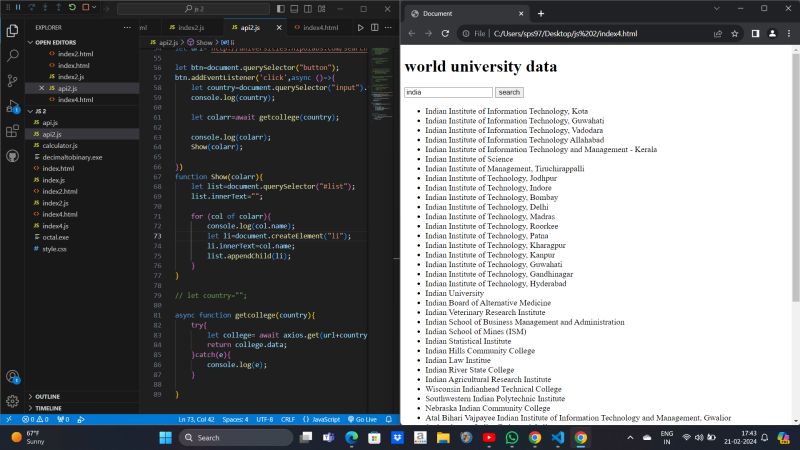Screen dimensions: 800x450
Task: Open the Source Control view
Action: [x=12, y=80]
